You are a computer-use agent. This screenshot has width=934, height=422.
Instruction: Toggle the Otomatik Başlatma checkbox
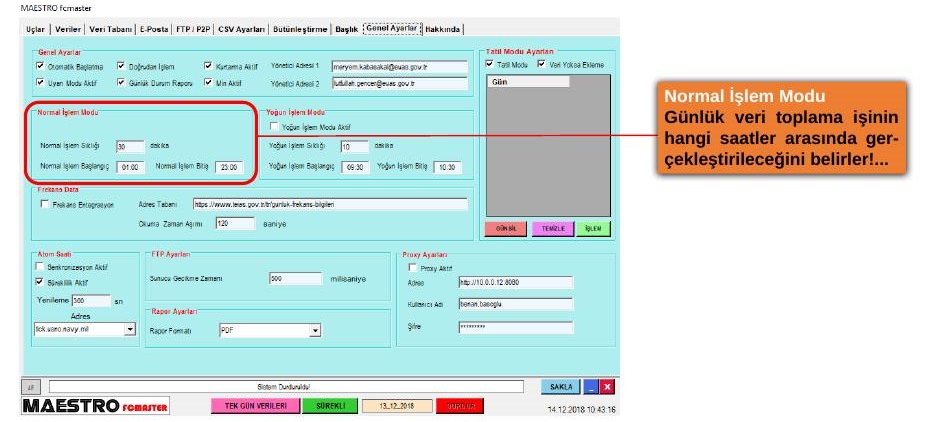point(41,66)
